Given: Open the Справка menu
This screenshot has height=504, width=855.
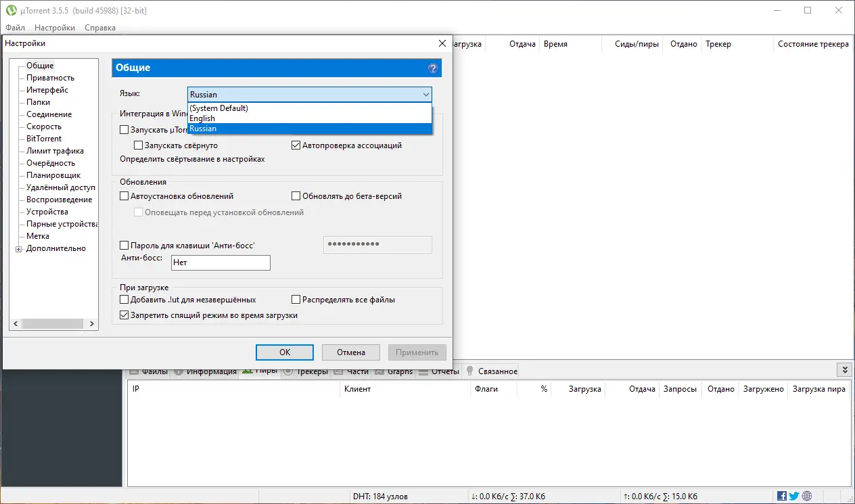Looking at the screenshot, I should [100, 28].
